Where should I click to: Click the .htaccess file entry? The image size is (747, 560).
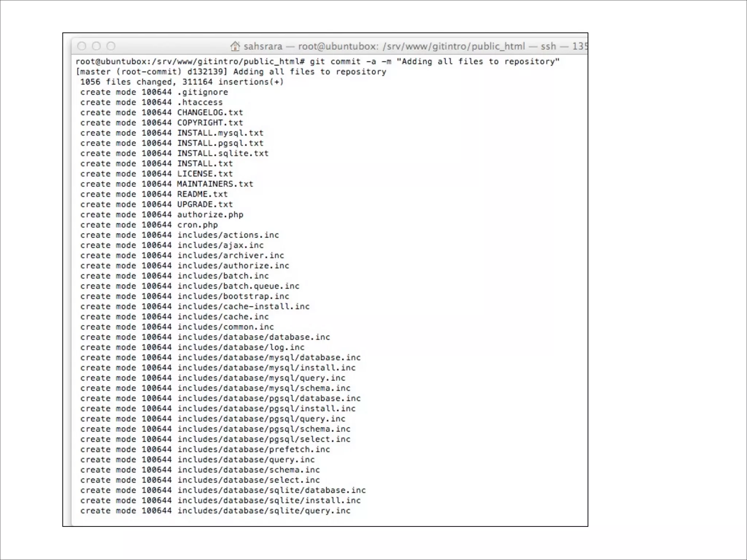coord(200,102)
